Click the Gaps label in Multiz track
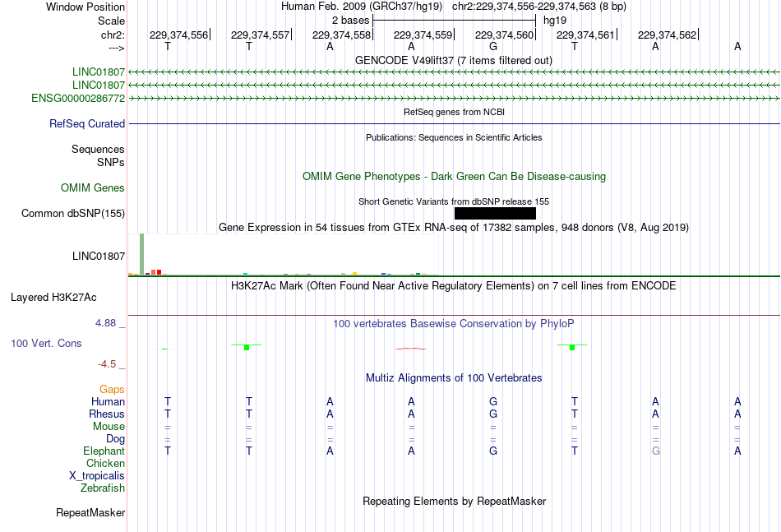 point(112,389)
